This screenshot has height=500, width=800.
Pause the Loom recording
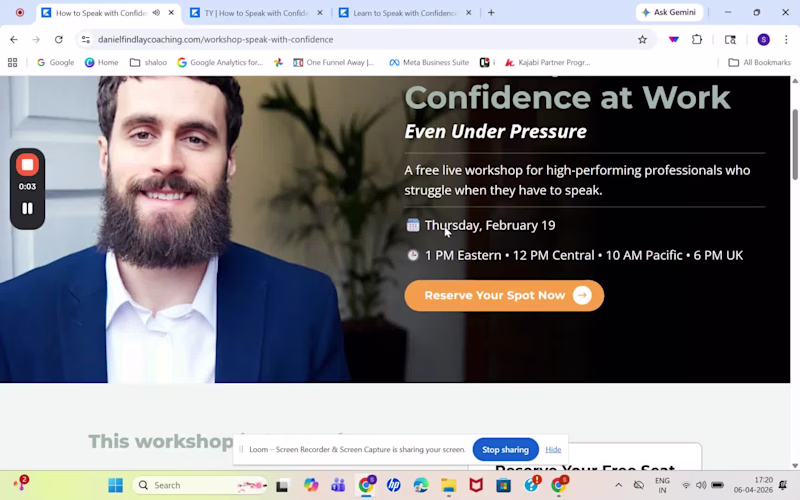pos(27,208)
